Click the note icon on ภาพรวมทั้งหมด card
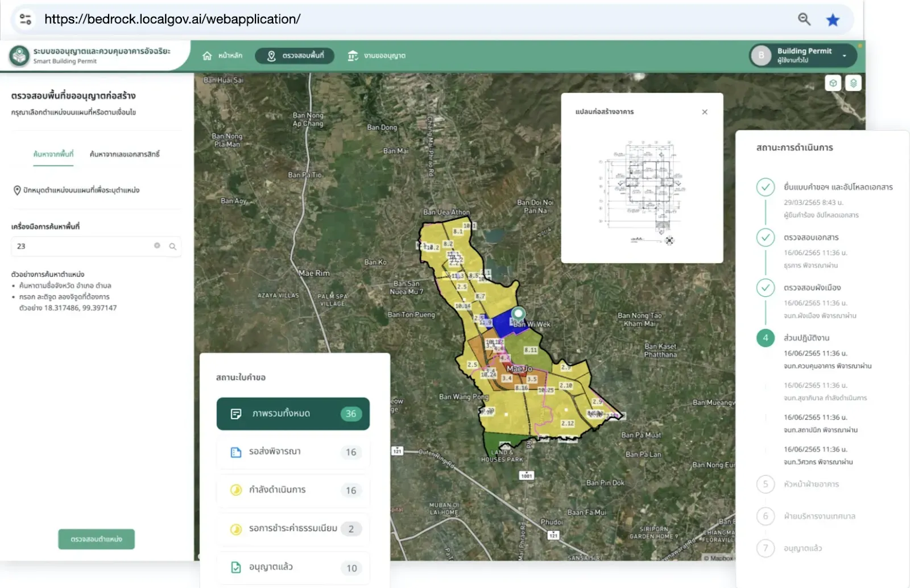910x588 pixels. tap(236, 414)
